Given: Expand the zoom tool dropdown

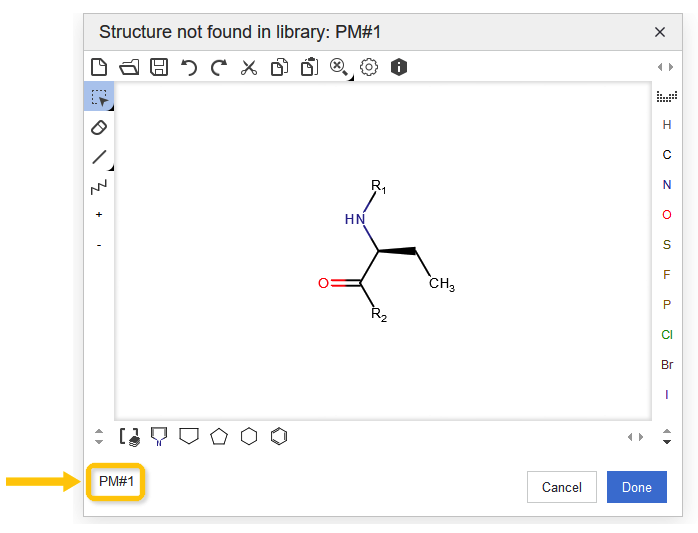Looking at the screenshot, I should pyautogui.click(x=340, y=67).
